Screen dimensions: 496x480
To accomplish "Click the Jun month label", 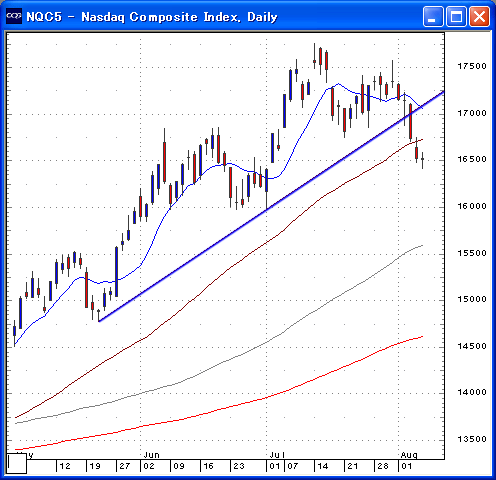I will (x=152, y=455).
